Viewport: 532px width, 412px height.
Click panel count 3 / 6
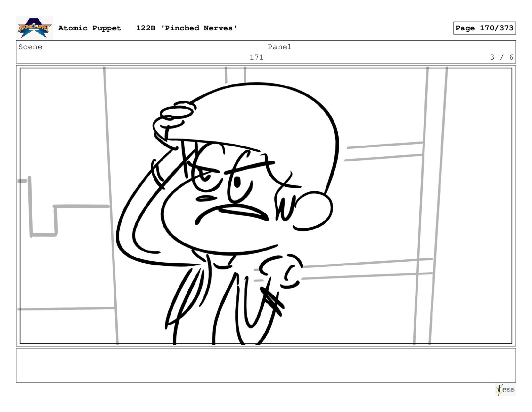(501, 57)
